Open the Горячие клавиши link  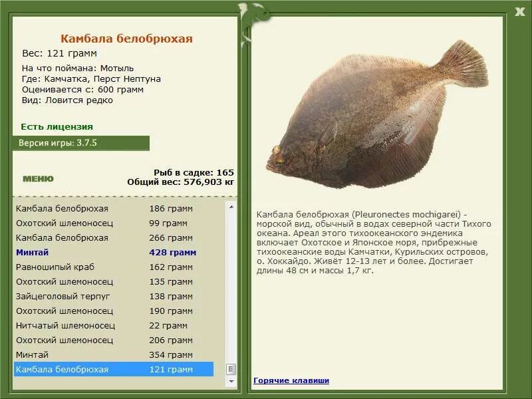coord(291,380)
